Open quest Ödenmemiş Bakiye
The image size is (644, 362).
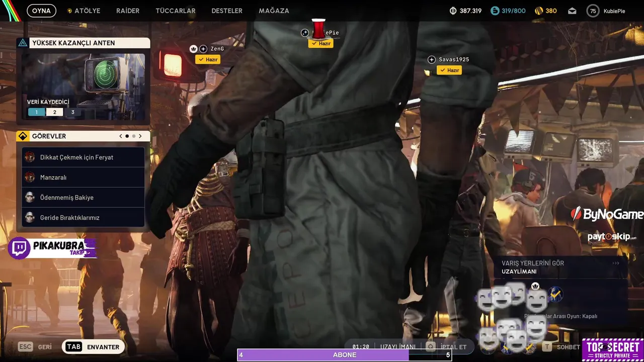click(x=84, y=198)
